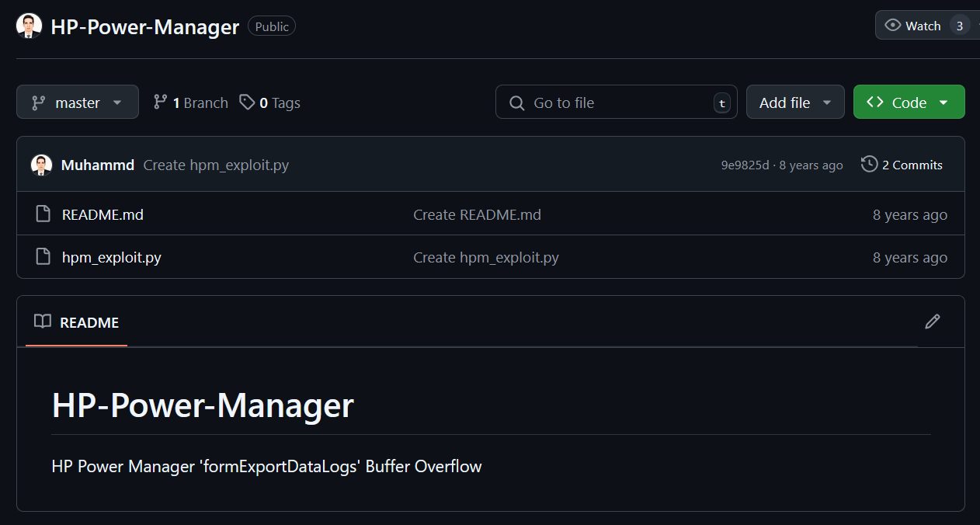Click the 8 years ago timestamp on README.md row
This screenshot has width=980, height=525.
click(910, 214)
